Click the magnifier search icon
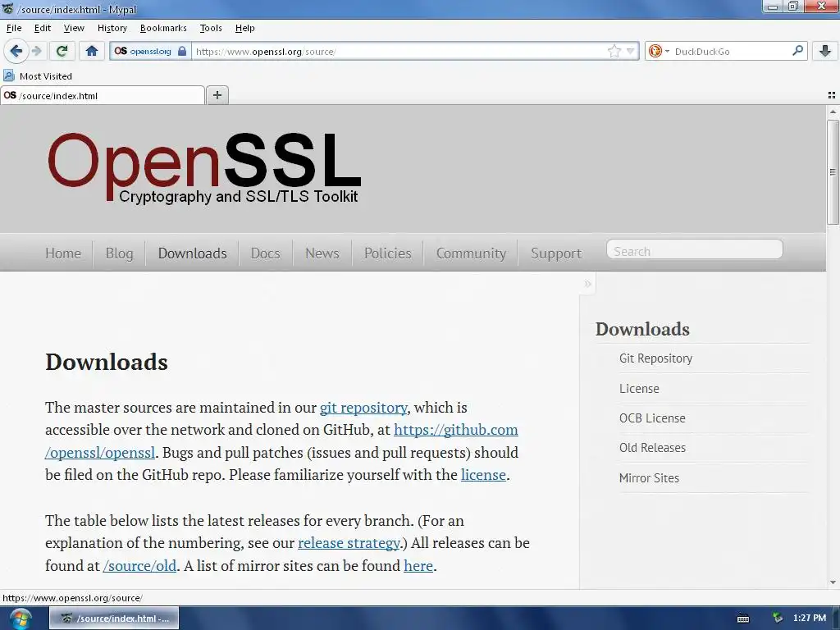The image size is (840, 630). (x=797, y=51)
